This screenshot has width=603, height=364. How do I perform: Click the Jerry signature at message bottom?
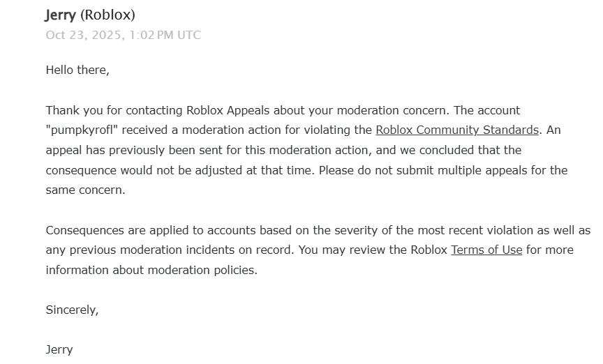(59, 350)
